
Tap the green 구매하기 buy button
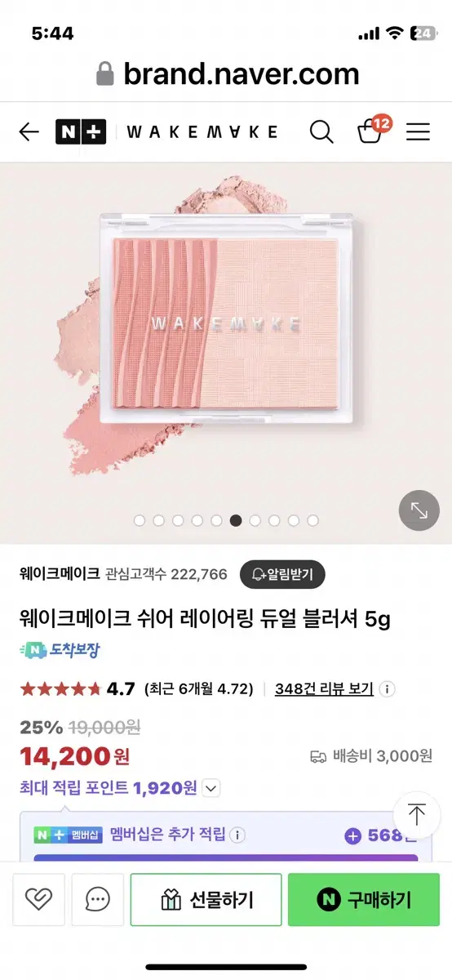click(364, 899)
